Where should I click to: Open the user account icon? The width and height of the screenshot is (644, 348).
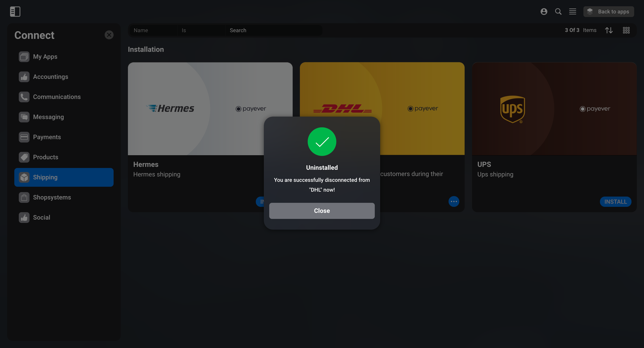click(544, 11)
